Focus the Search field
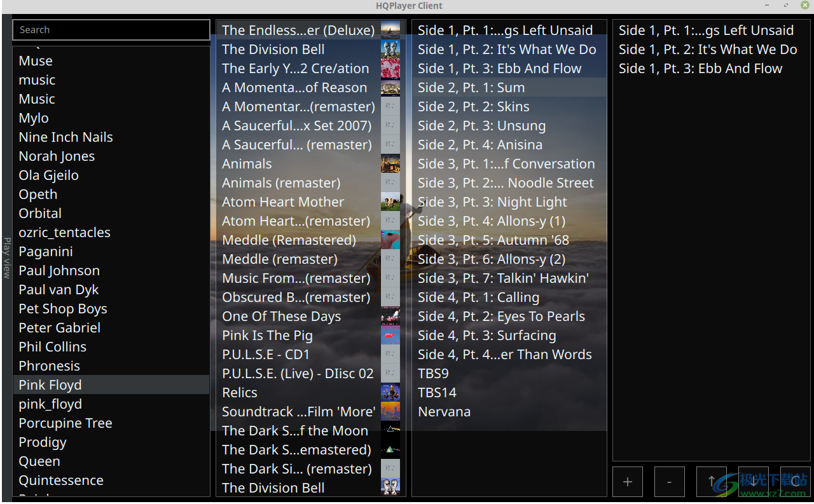The width and height of the screenshot is (814, 504). pos(111,30)
